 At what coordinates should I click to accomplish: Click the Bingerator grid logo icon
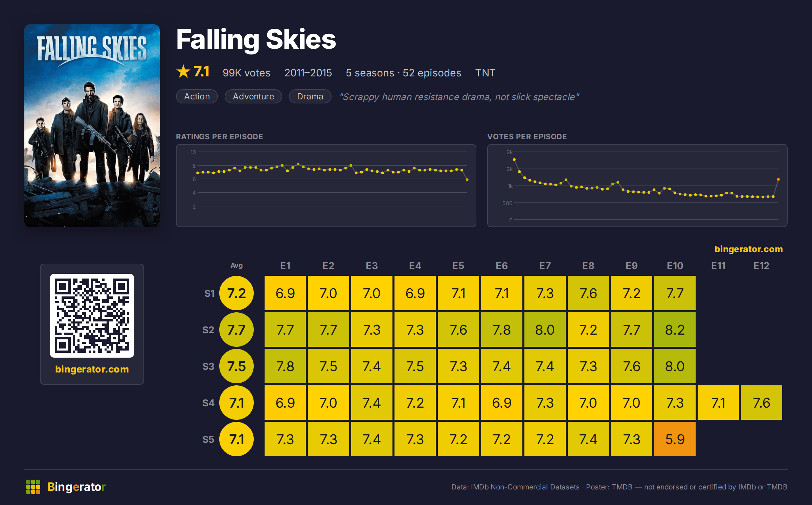point(33,487)
